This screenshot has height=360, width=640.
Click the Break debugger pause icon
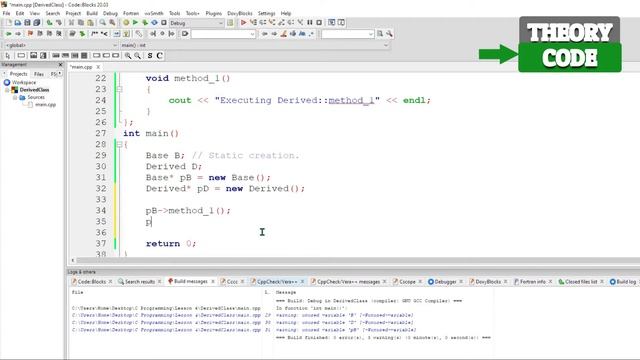point(310,23)
